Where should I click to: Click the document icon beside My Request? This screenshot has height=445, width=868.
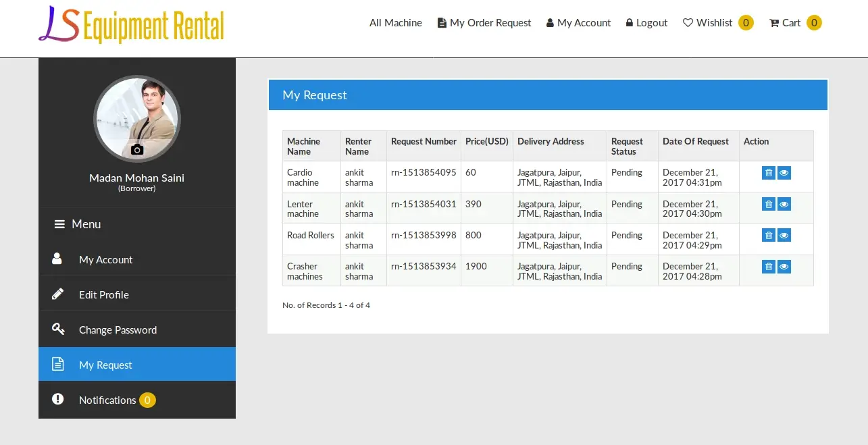point(58,364)
